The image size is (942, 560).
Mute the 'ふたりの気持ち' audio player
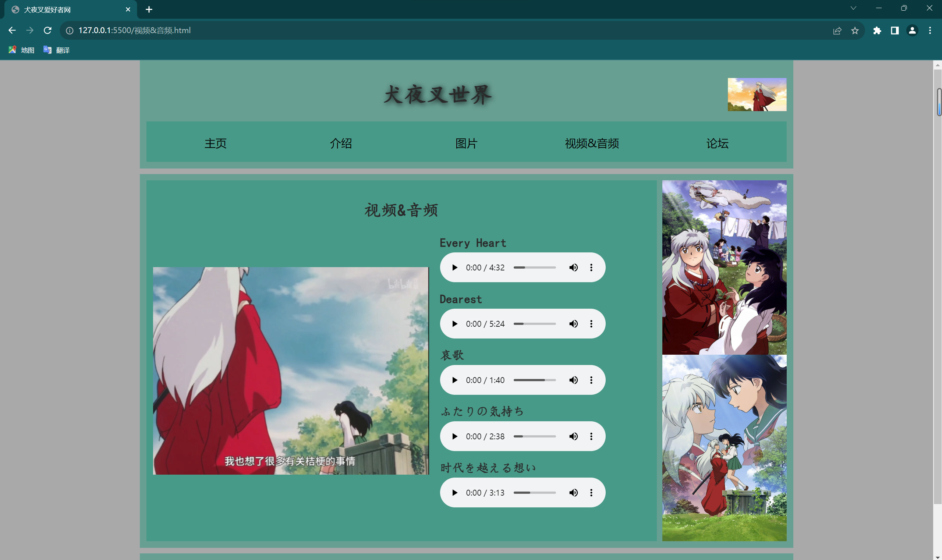[x=573, y=436]
